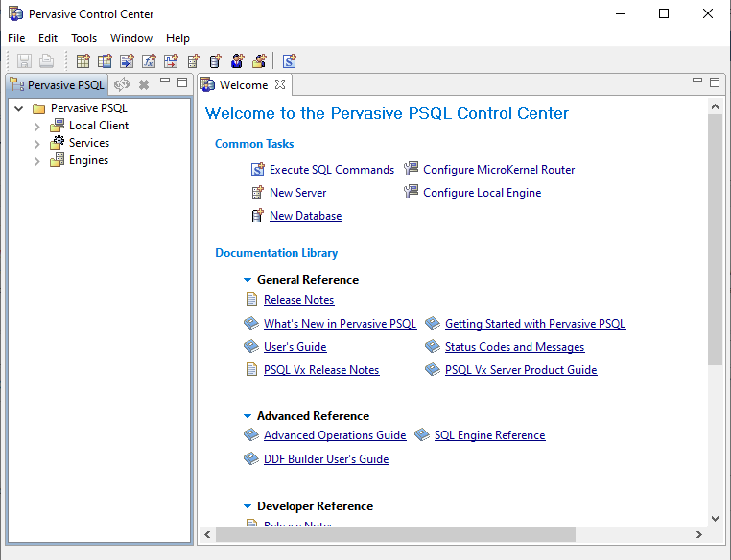Click the New View toolbar icon
Screen dimensions: 731x560
(105, 61)
